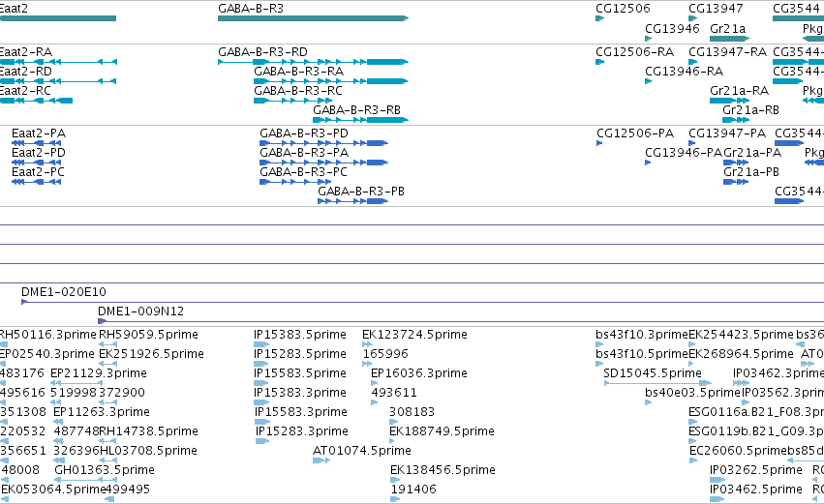Open the EP21129.3prime EST label
The width and height of the screenshot is (824, 504).
tap(99, 373)
